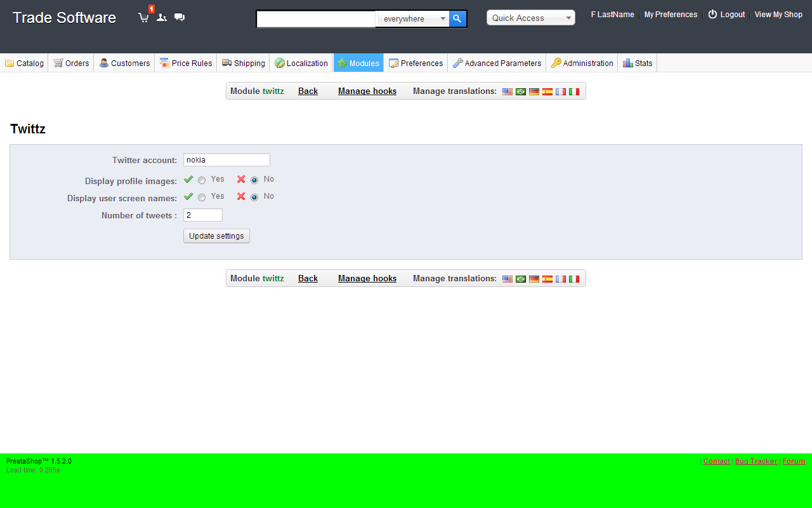812x508 pixels.
Task: Click the Update settings button
Action: tap(216, 236)
